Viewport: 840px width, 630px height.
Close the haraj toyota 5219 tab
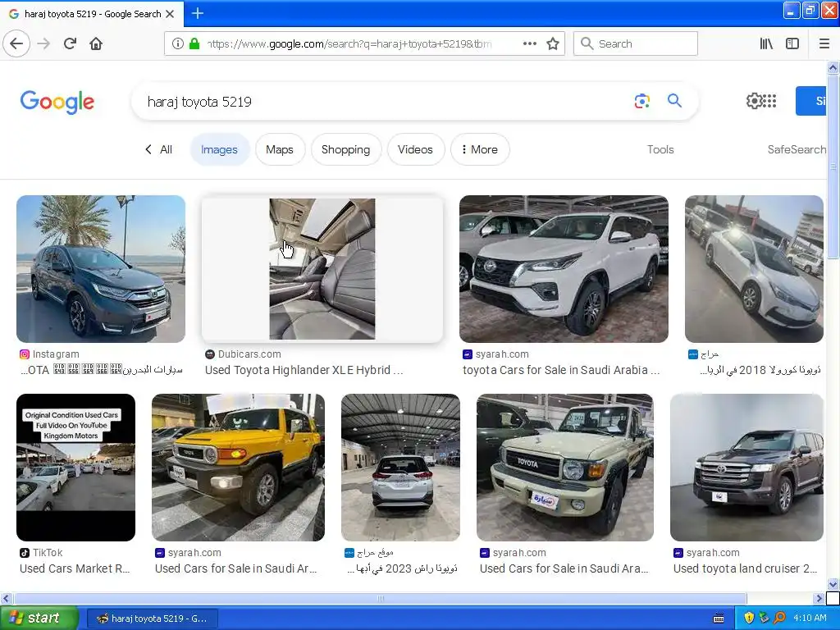point(170,14)
